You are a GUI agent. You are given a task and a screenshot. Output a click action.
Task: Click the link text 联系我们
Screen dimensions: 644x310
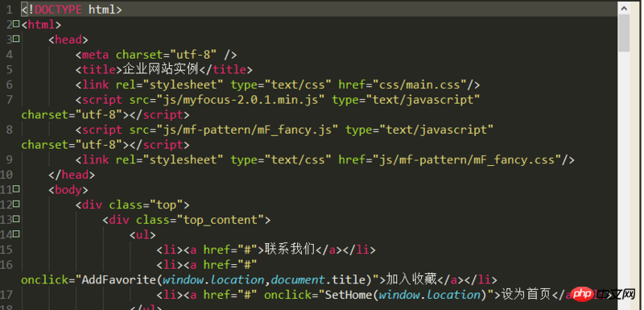click(x=290, y=250)
